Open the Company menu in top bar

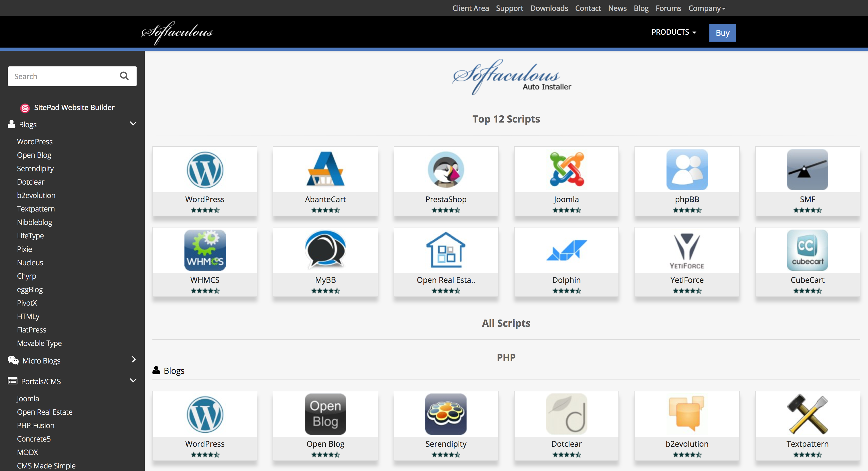707,8
